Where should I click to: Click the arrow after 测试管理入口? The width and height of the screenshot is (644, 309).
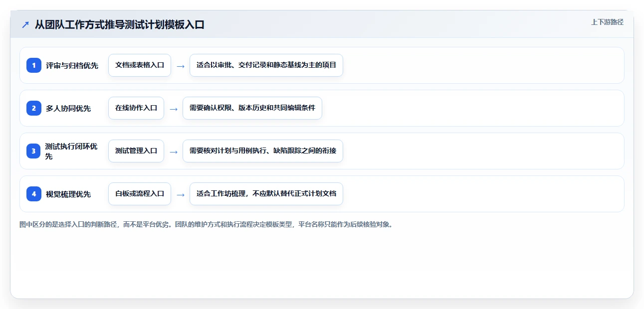click(174, 152)
